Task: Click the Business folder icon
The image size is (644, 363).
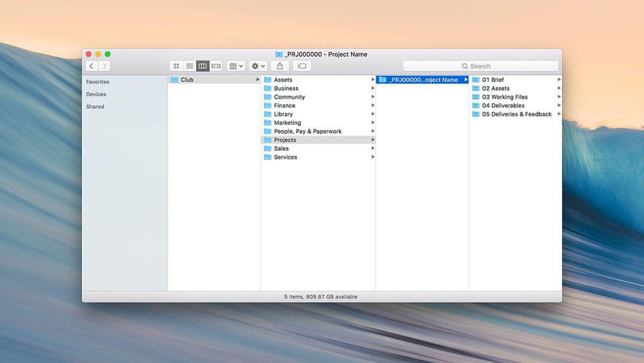Action: (x=268, y=88)
